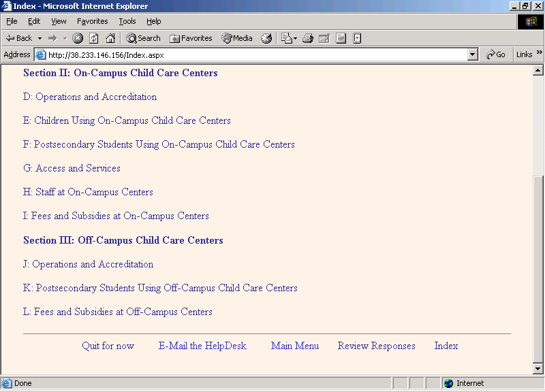Click the vertical scrollbar thumb
Viewport: 545px width, 392px height.
538,269
